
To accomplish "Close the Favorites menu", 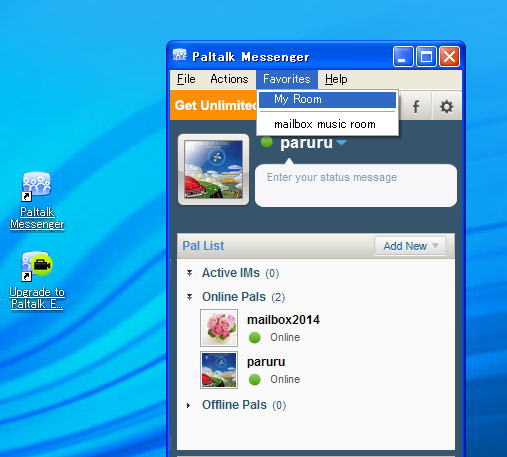I will [287, 79].
